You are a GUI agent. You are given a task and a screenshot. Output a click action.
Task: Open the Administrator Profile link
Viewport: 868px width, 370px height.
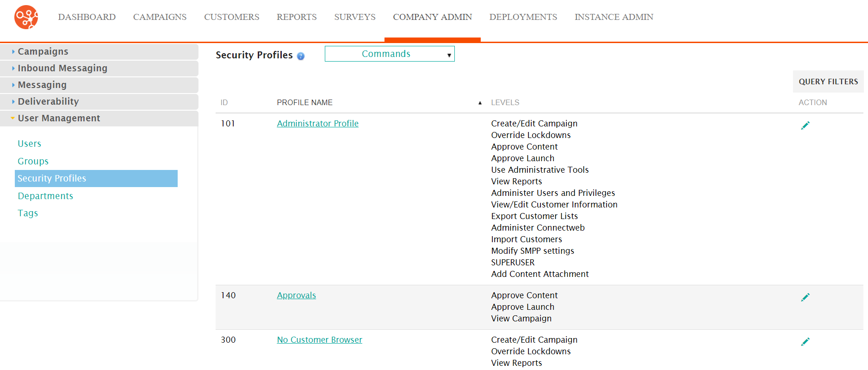coord(317,124)
